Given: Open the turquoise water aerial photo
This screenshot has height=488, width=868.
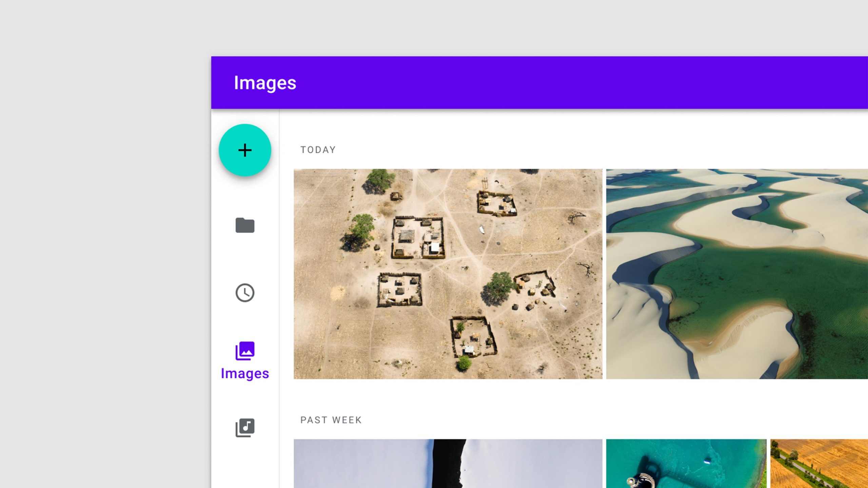Looking at the screenshot, I should tap(686, 464).
